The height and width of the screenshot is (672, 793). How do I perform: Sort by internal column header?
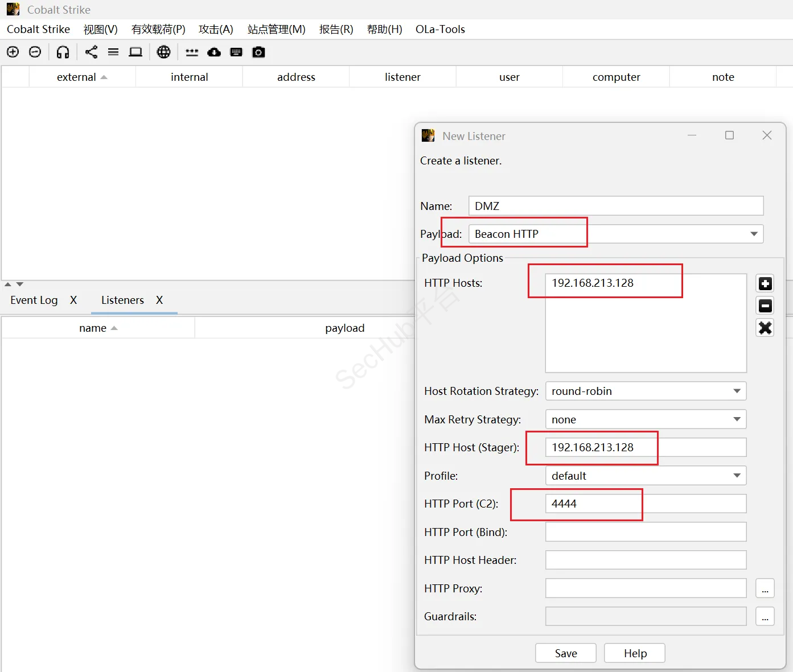[189, 77]
